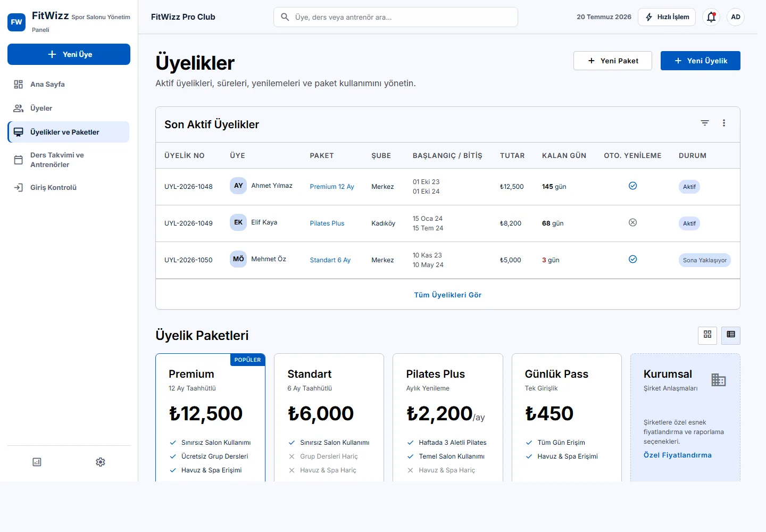766x532 pixels.
Task: Click the FW logo icon
Action: click(x=16, y=22)
